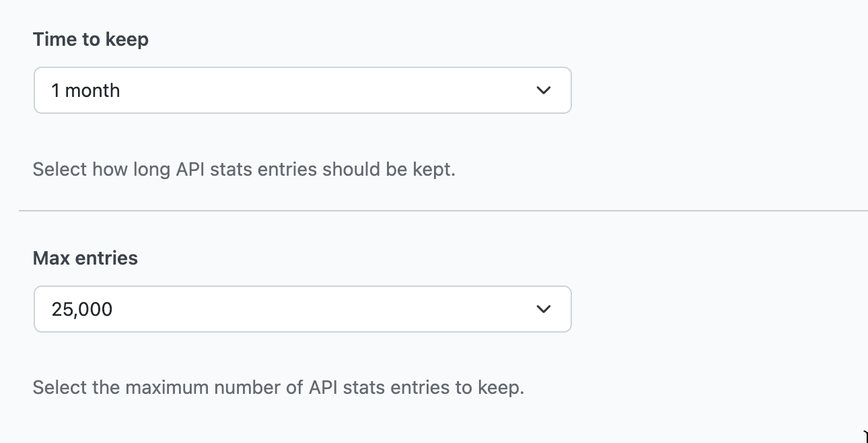
Task: Click the API stats retention help text
Action: pyautogui.click(x=244, y=169)
